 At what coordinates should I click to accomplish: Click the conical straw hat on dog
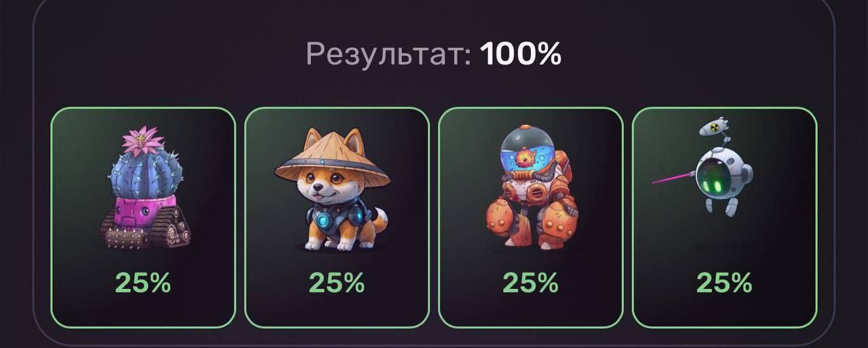click(x=333, y=159)
